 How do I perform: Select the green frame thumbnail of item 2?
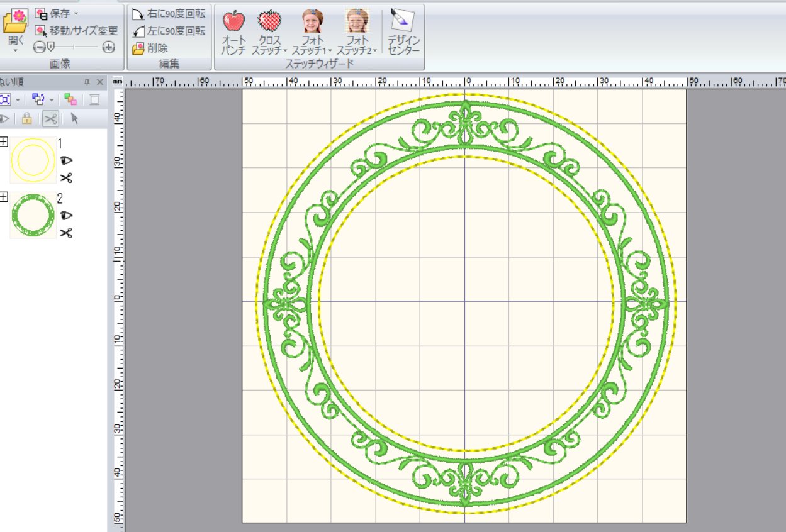[x=33, y=216]
